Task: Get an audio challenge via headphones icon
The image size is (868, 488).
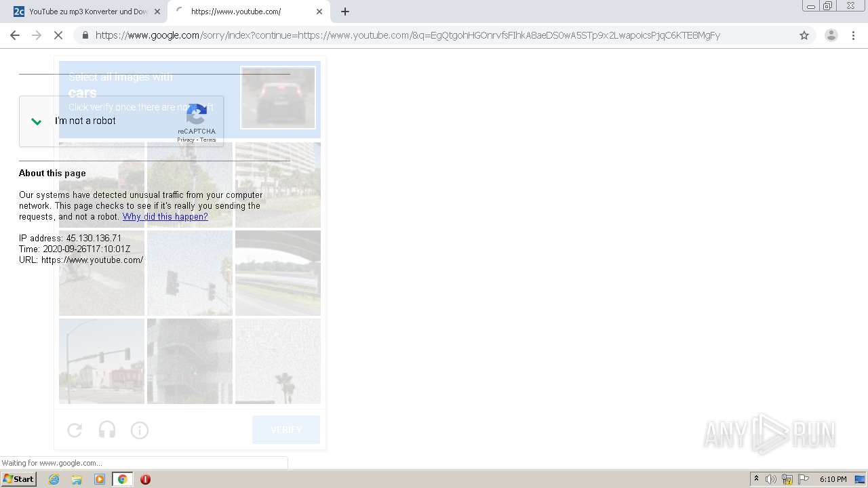Action: (x=107, y=430)
